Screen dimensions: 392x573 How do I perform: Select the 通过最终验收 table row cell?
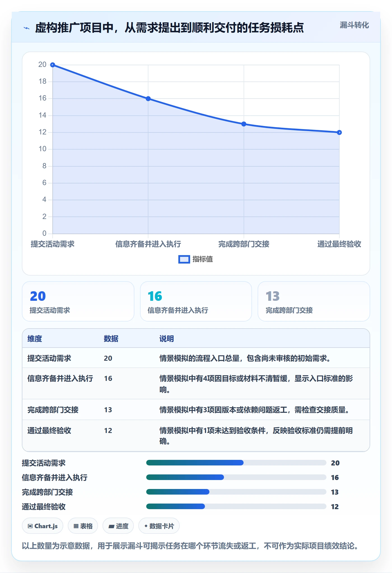(49, 430)
